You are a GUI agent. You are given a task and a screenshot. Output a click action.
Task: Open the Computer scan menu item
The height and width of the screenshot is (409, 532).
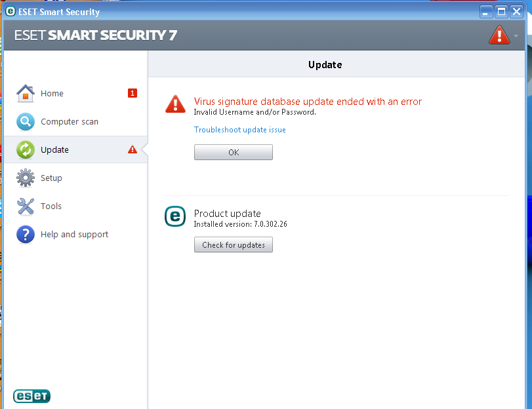coord(70,121)
